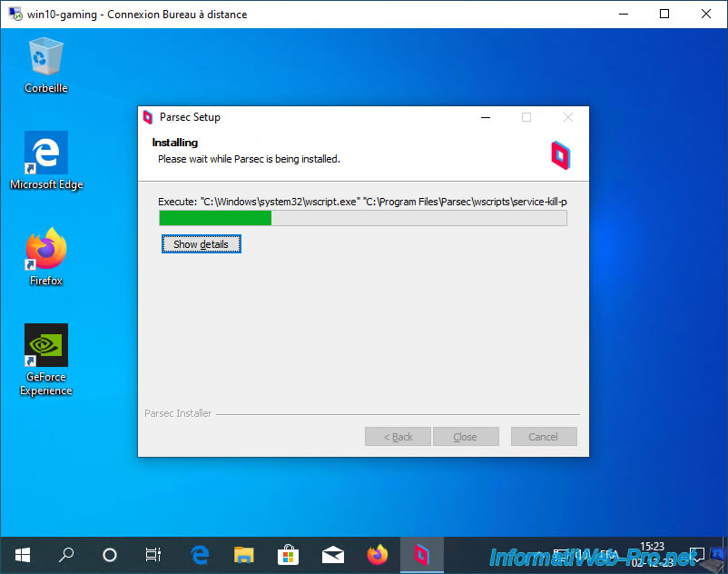Open Task View from the taskbar
The height and width of the screenshot is (574, 728).
[x=153, y=555]
